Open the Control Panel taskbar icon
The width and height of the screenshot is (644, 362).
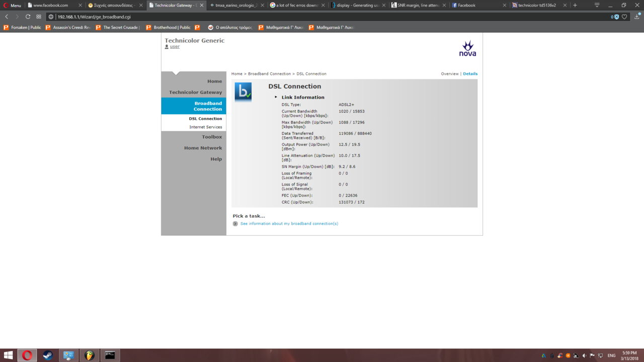pyautogui.click(x=68, y=355)
